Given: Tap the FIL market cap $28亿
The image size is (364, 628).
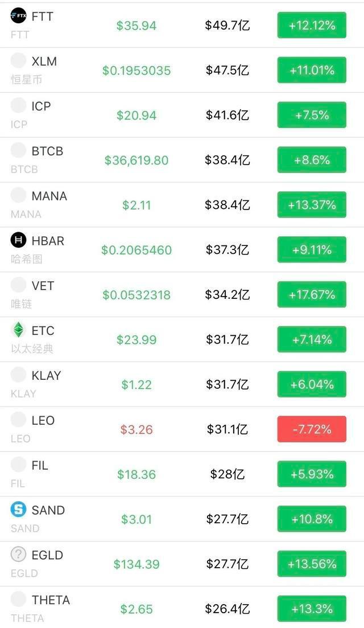Looking at the screenshot, I should point(227,474).
